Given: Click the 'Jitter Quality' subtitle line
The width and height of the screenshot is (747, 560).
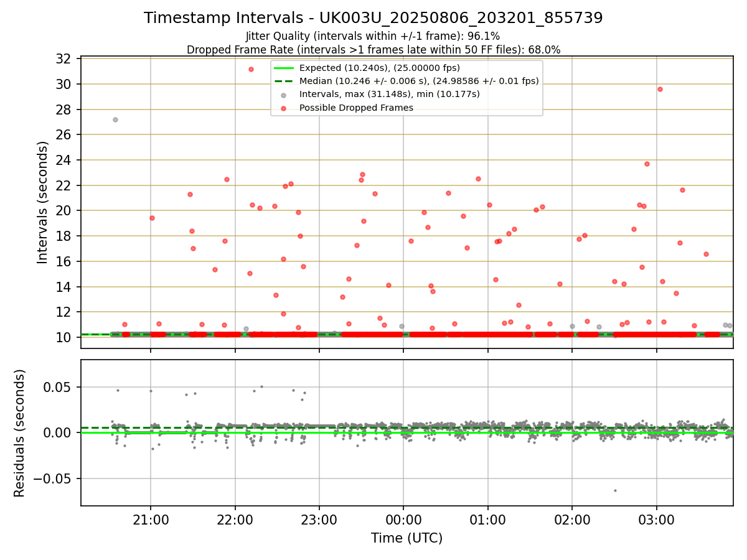Looking at the screenshot, I should [x=373, y=36].
